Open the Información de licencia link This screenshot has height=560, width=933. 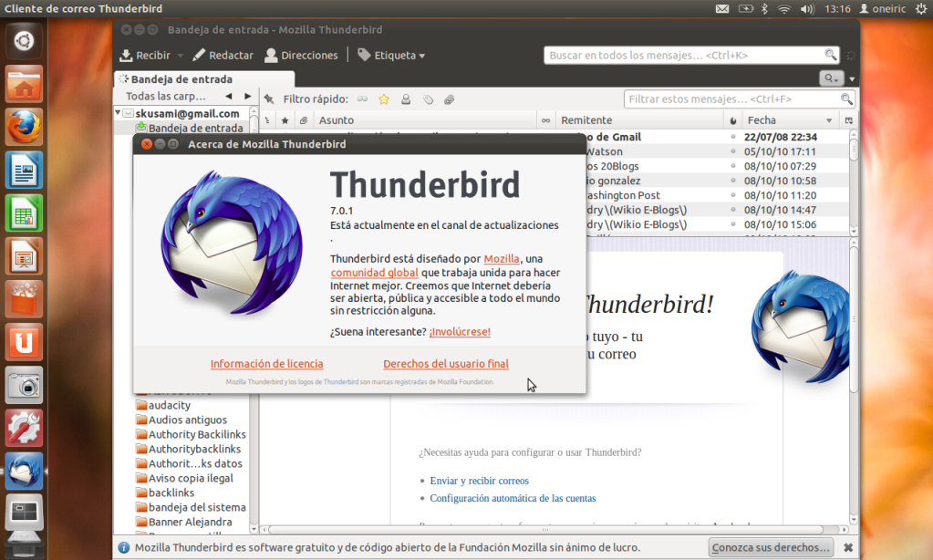tap(266, 364)
